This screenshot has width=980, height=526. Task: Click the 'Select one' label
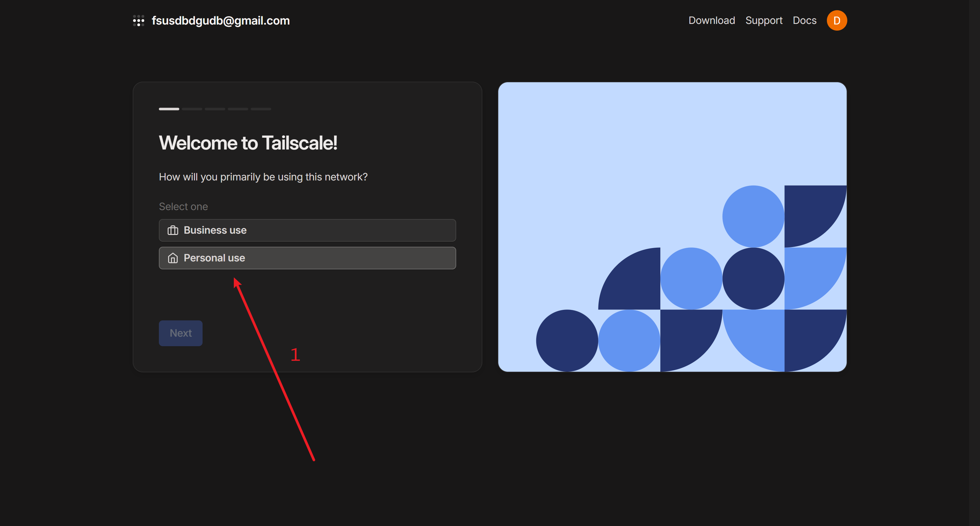pos(183,206)
